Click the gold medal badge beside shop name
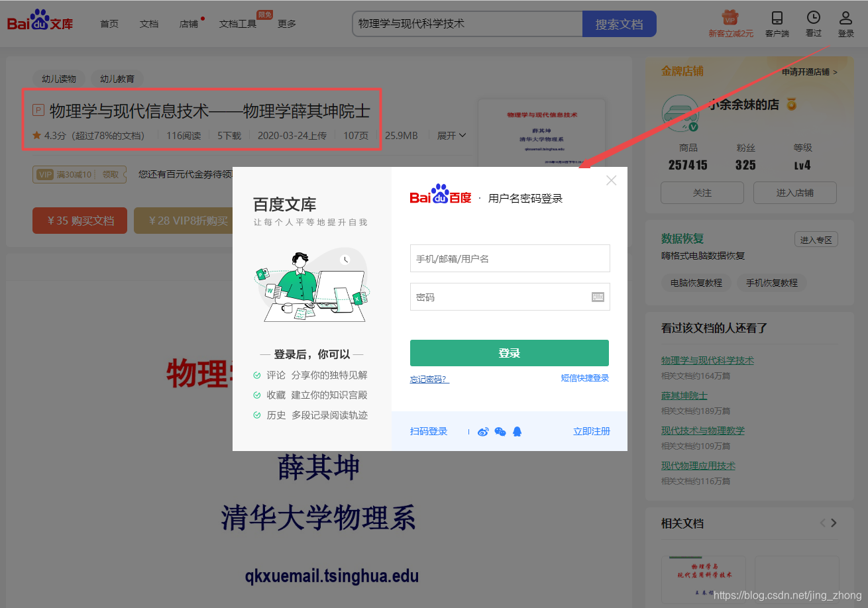Image resolution: width=868 pixels, height=608 pixels. click(791, 105)
